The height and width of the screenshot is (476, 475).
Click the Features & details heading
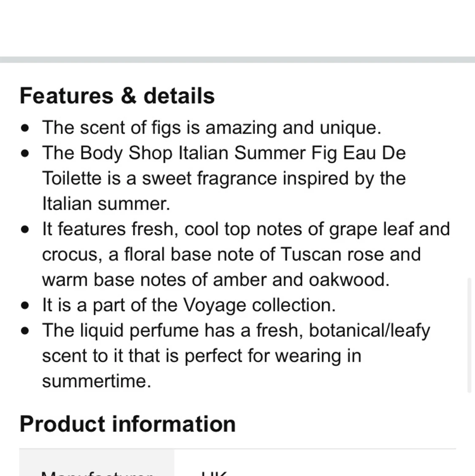(117, 95)
